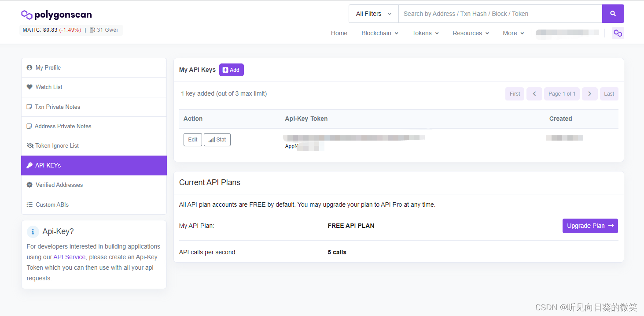Expand the Blockchain menu
This screenshot has width=644, height=316.
click(x=380, y=33)
